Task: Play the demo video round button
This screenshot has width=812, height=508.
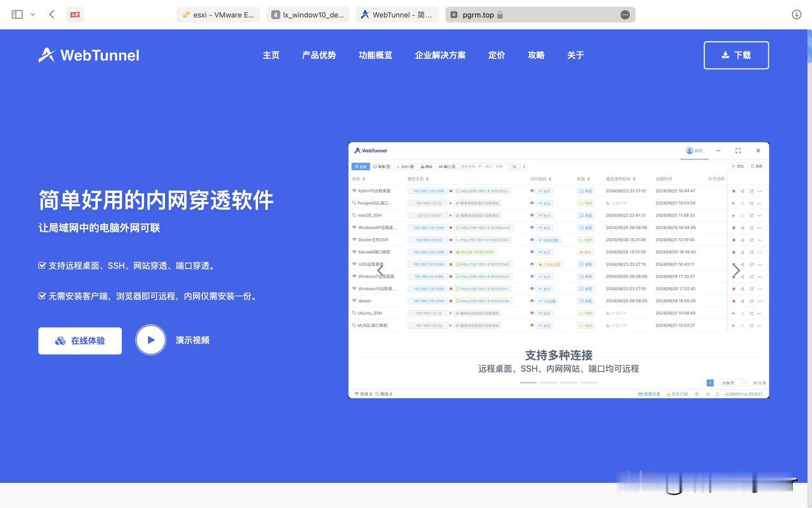Action: click(151, 340)
